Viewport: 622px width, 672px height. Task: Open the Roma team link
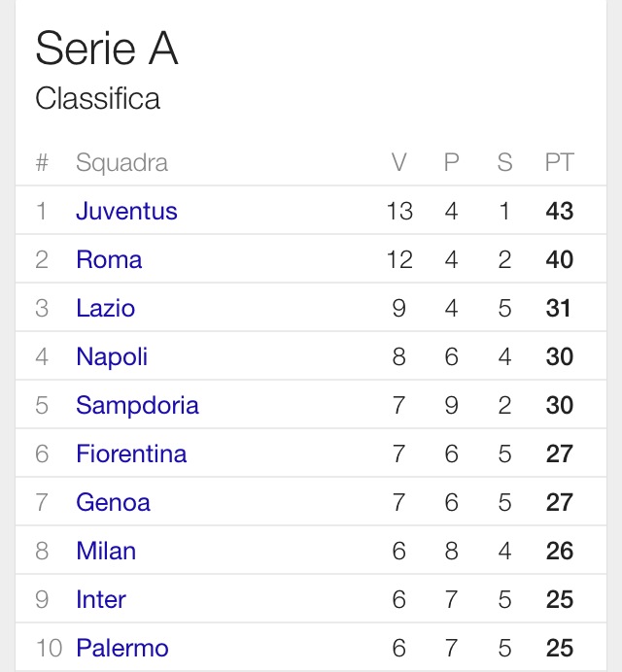[x=109, y=259]
